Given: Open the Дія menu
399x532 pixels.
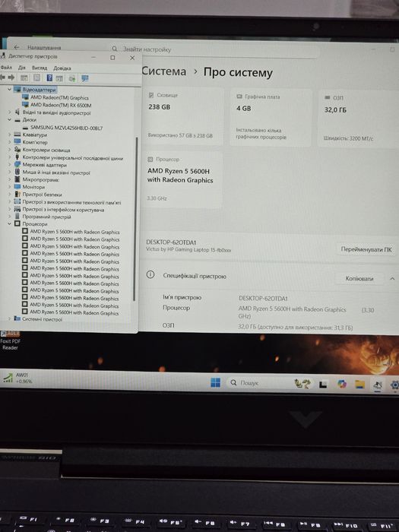Looking at the screenshot, I should point(22,68).
